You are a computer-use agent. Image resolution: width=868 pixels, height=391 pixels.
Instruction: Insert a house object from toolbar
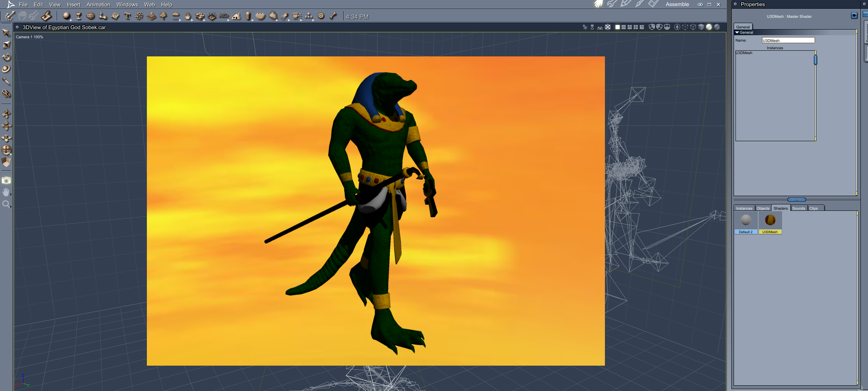236,16
